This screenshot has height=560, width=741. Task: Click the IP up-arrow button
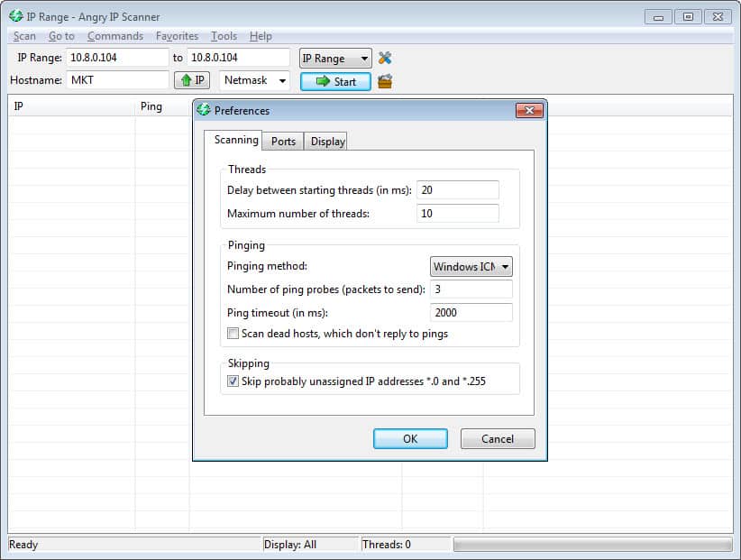coord(192,80)
